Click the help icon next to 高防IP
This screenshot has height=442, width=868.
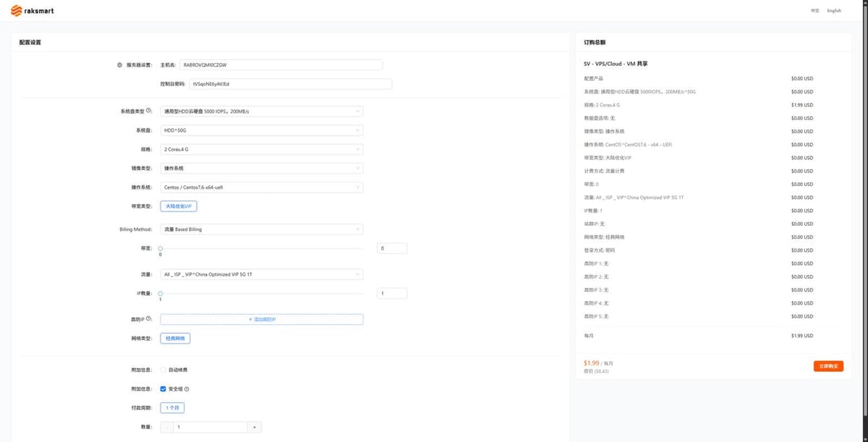[149, 319]
